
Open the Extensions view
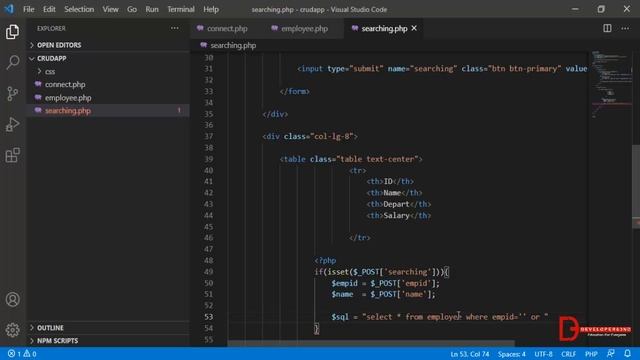tap(13, 155)
